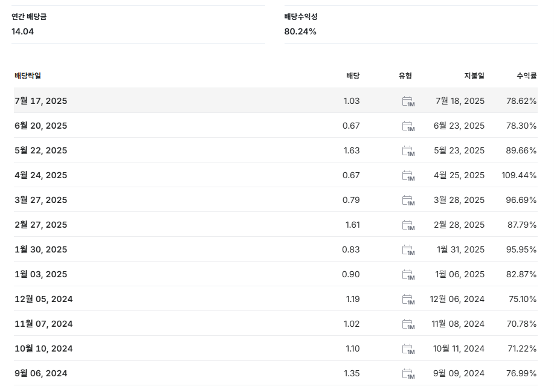Click payment date 4월 25, 2025
Screen dimensions: 554x392
coord(459,175)
